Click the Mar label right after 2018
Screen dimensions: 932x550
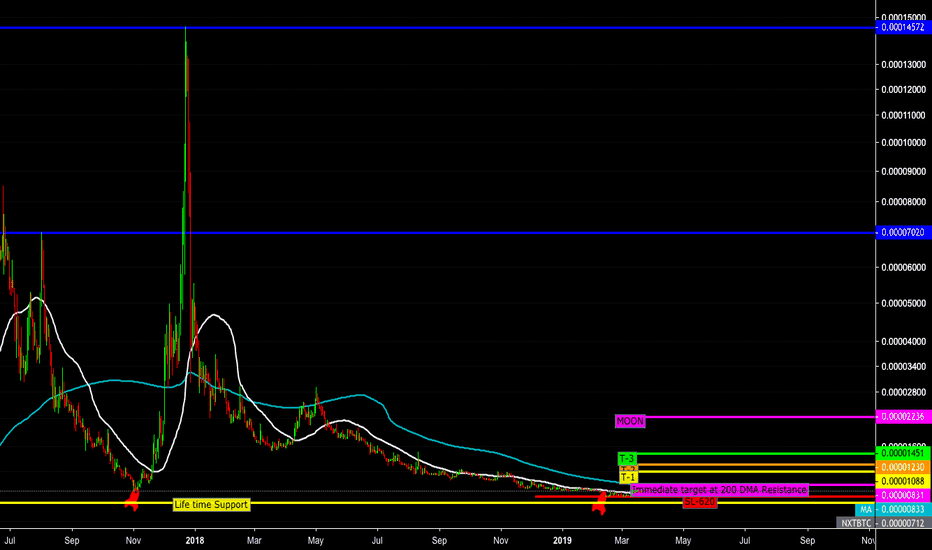point(254,540)
